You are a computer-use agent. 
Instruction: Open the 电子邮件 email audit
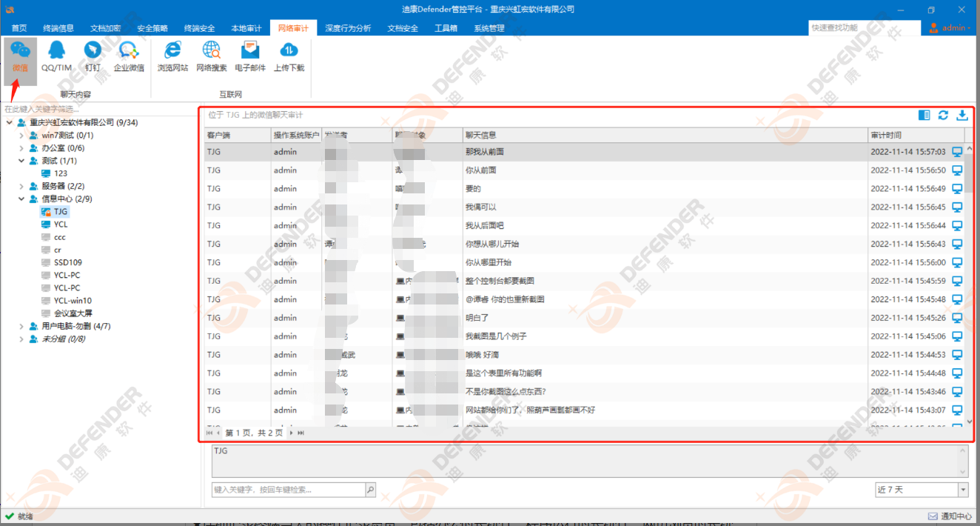point(250,58)
